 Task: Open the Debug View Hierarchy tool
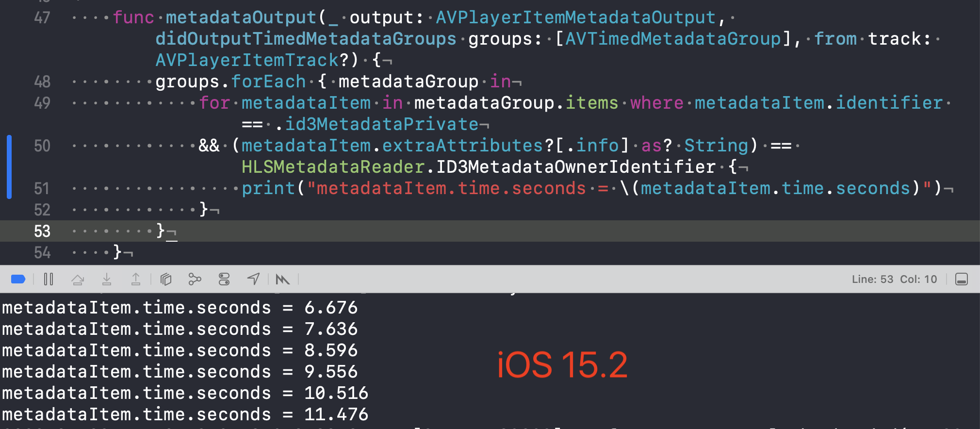tap(166, 279)
